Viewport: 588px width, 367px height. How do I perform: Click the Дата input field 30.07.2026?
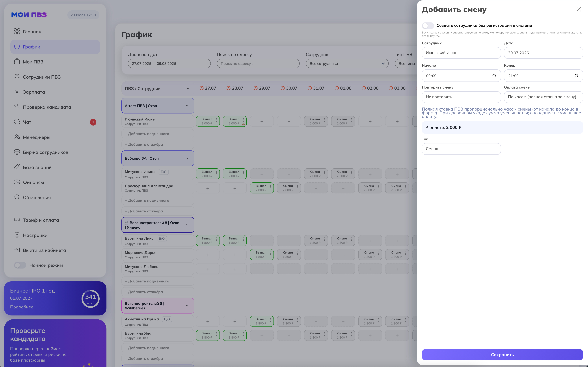543,53
